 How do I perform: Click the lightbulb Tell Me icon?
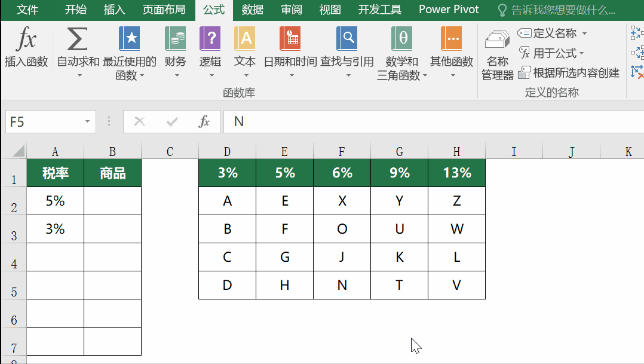click(x=502, y=10)
